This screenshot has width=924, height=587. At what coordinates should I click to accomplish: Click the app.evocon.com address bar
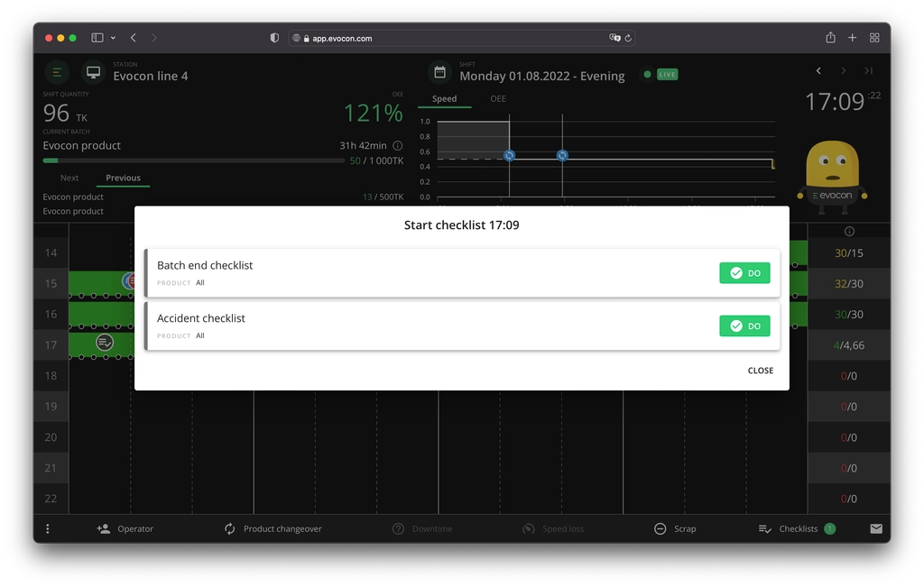point(461,38)
